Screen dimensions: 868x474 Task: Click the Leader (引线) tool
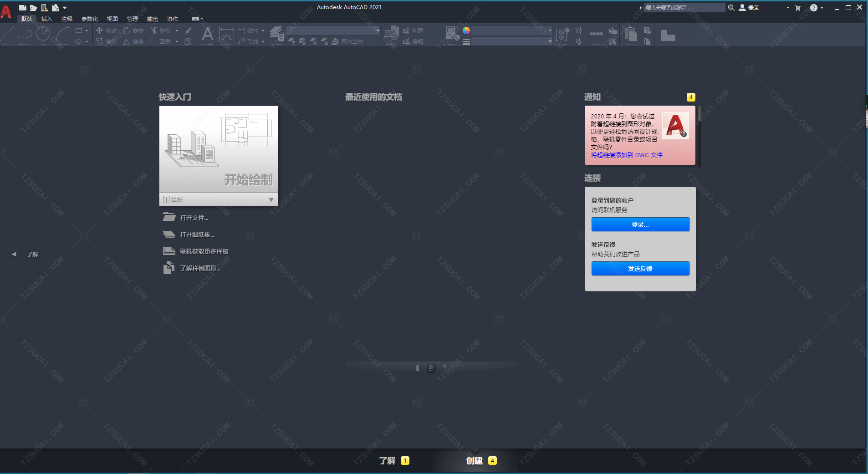pyautogui.click(x=248, y=41)
